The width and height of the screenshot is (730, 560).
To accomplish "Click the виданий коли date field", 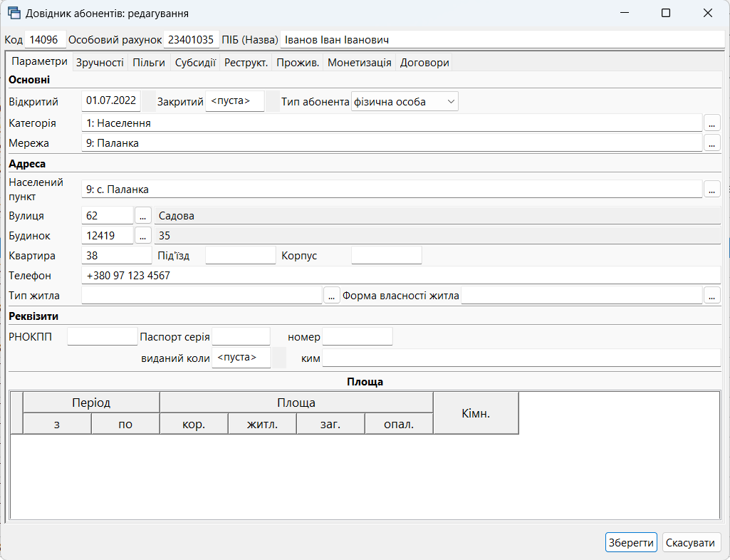I will [x=241, y=358].
